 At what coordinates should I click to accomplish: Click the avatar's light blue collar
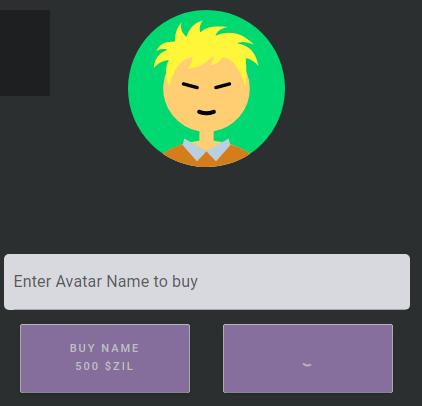[206, 150]
